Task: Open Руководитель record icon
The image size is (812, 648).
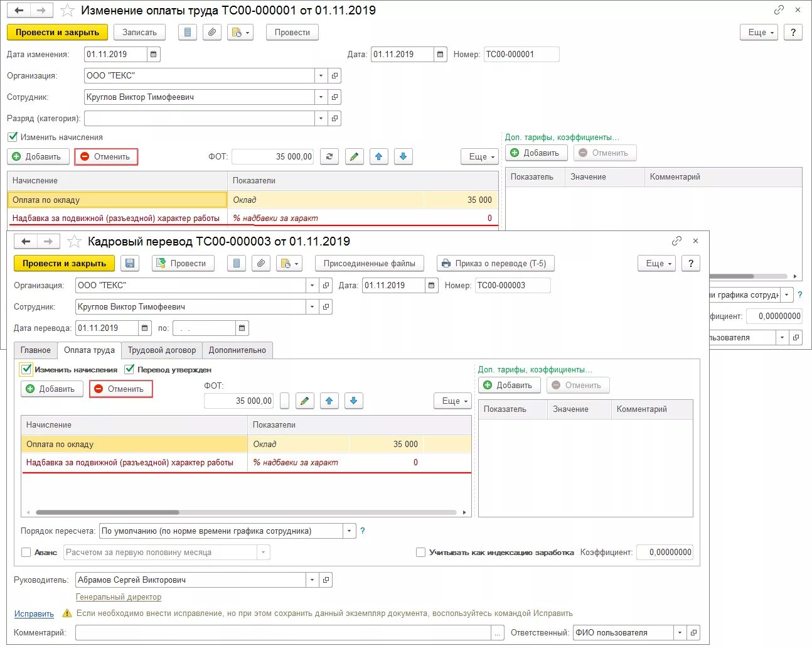Action: click(326, 580)
